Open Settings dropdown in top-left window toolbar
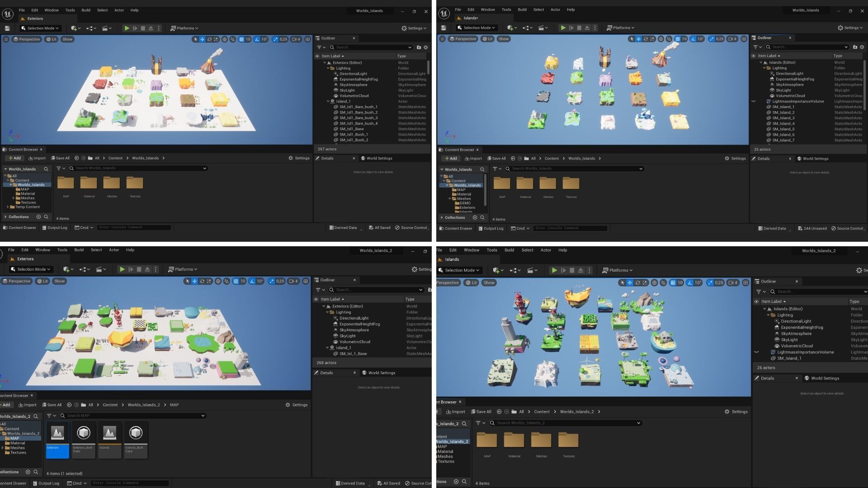Viewport: 868px width, 488px height. point(414,28)
